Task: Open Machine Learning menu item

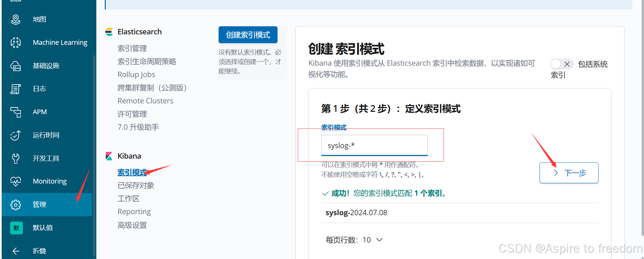Action: [x=60, y=42]
